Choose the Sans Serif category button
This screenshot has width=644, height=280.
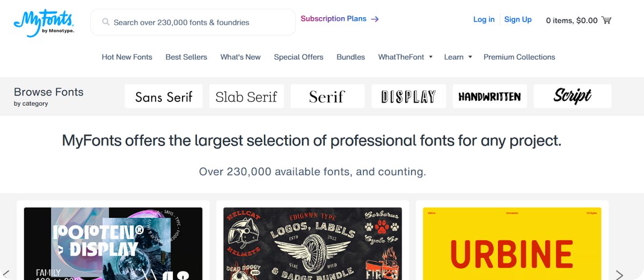point(164,96)
